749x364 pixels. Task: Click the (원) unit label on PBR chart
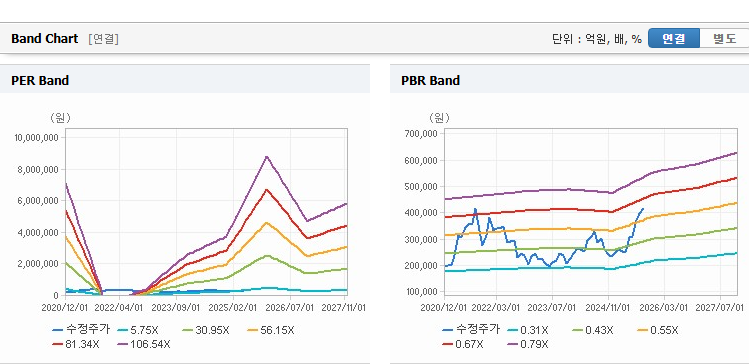coord(439,118)
